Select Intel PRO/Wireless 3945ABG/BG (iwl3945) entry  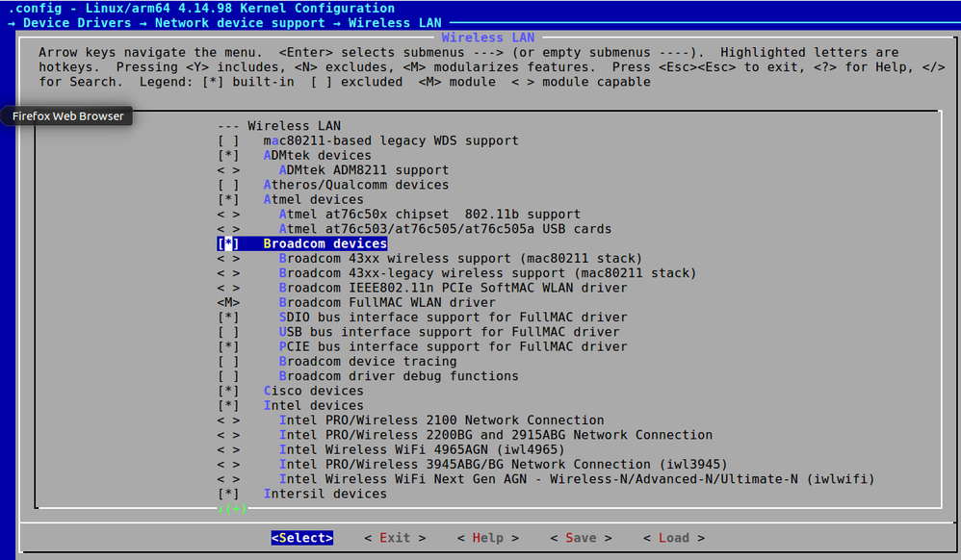504,465
